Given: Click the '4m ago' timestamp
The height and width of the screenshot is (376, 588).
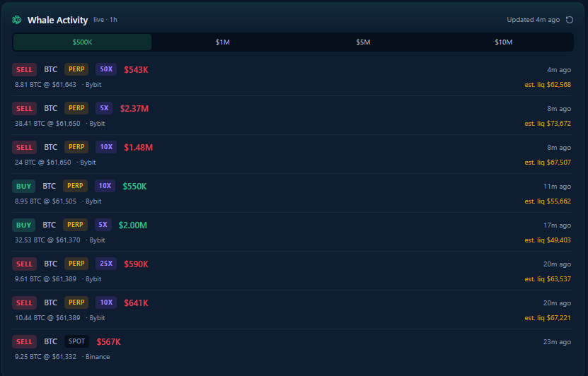Looking at the screenshot, I should pos(559,70).
